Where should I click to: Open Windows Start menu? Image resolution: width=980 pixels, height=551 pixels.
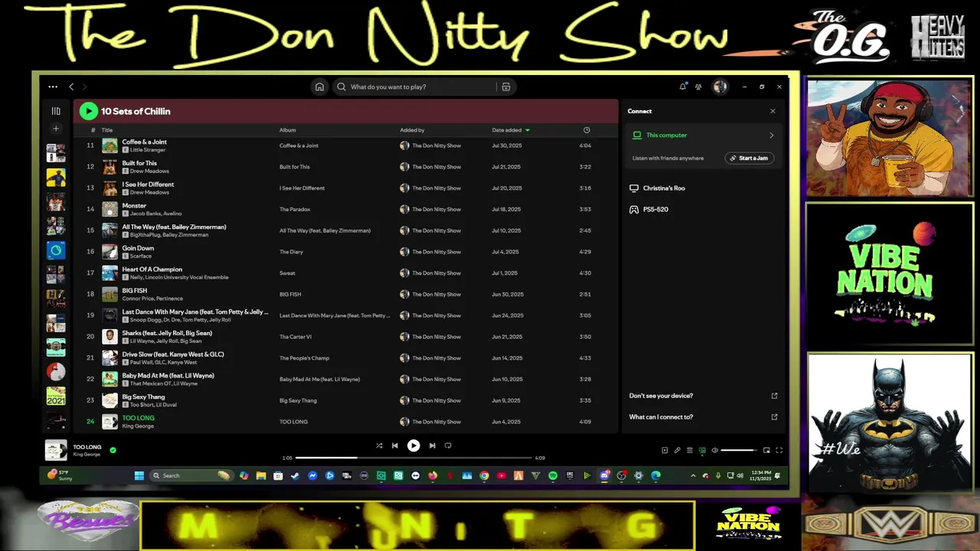[139, 475]
